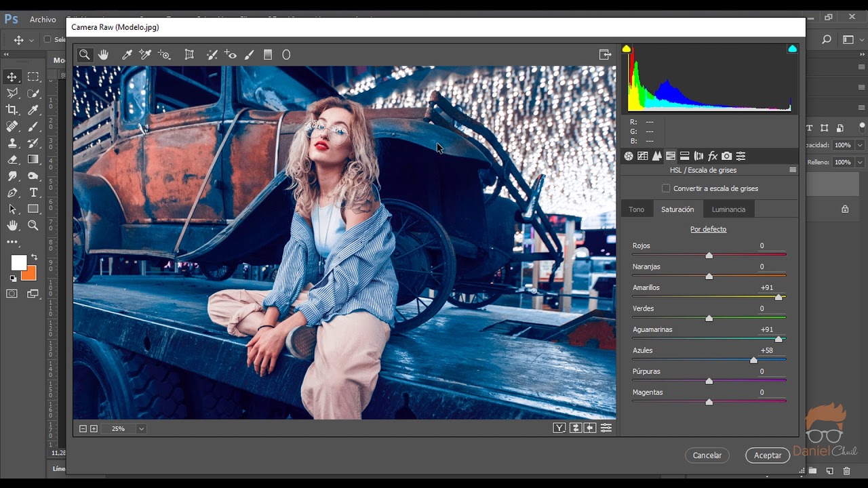868x488 pixels.
Task: Click the histogram graph
Action: pyautogui.click(x=709, y=78)
